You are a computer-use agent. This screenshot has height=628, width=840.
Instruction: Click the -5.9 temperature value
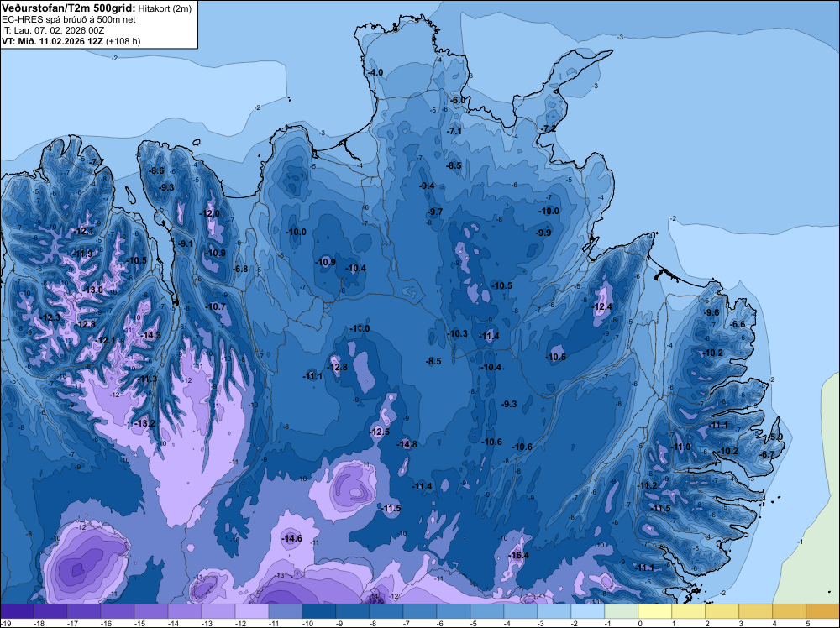[775, 437]
